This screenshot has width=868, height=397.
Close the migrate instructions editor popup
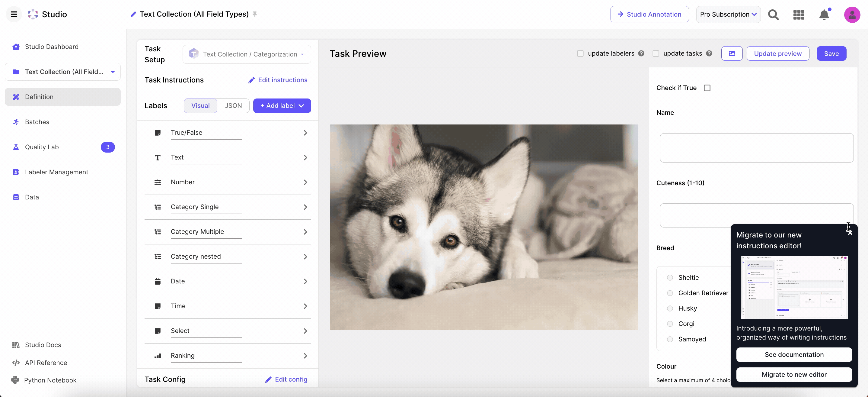850,232
